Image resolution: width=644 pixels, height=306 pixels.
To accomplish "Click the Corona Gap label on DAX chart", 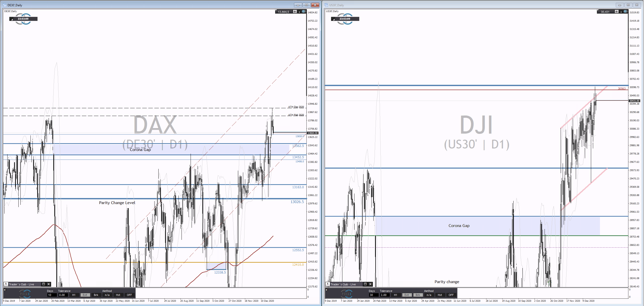I will [x=140, y=150].
